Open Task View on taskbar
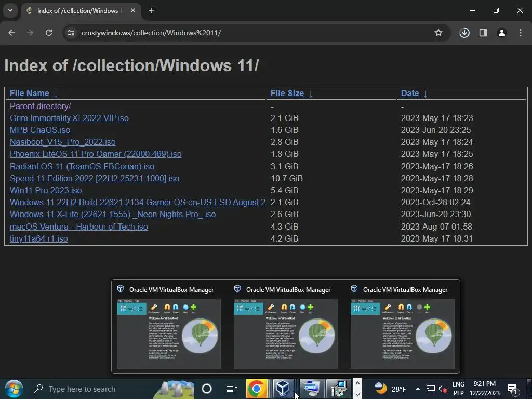The image size is (532, 399). coord(231,389)
